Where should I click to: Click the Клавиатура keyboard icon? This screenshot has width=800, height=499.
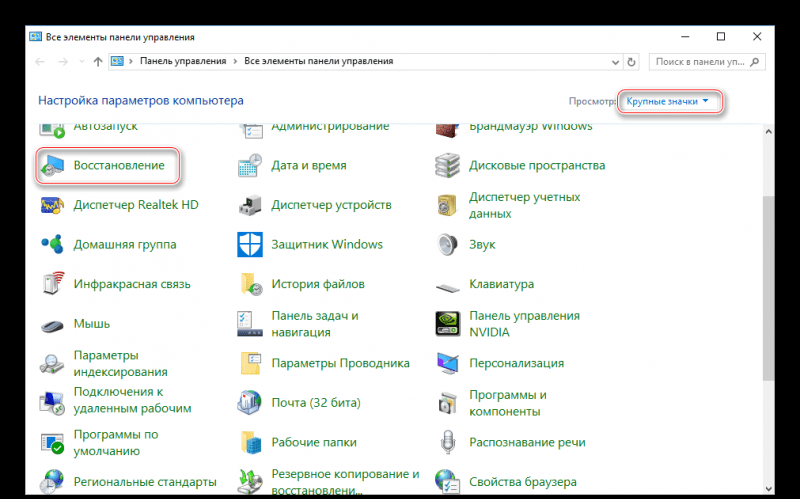pyautogui.click(x=447, y=288)
